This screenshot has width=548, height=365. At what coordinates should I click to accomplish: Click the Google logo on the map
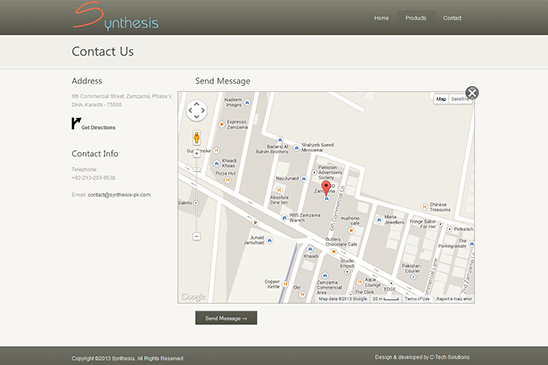[193, 297]
